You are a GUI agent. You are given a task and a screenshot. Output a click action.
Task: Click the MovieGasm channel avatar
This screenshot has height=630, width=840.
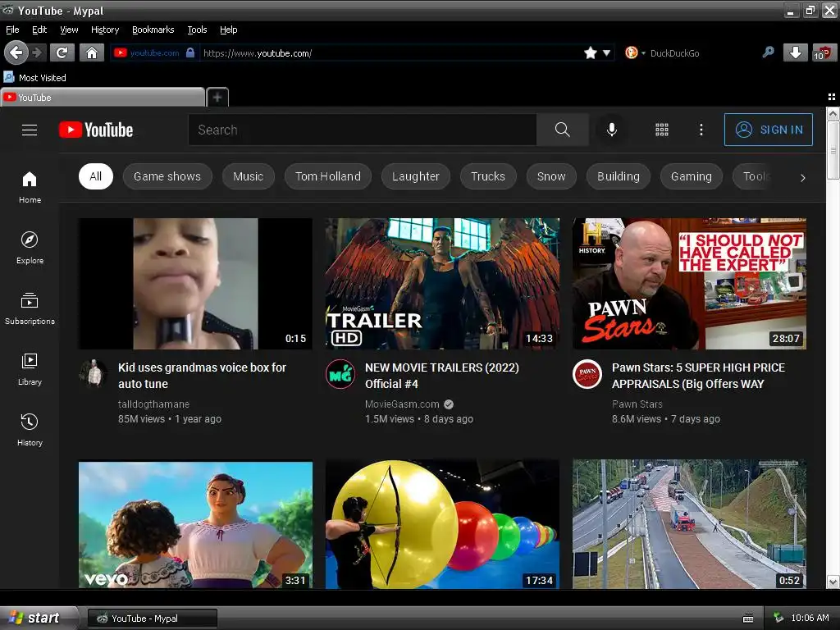[340, 374]
